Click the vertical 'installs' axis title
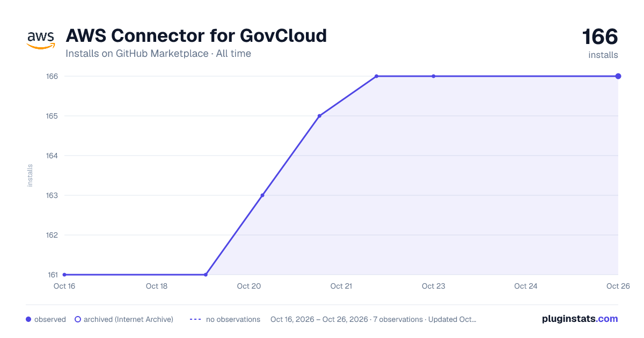Viewport: 644px width, 338px height. coord(30,175)
